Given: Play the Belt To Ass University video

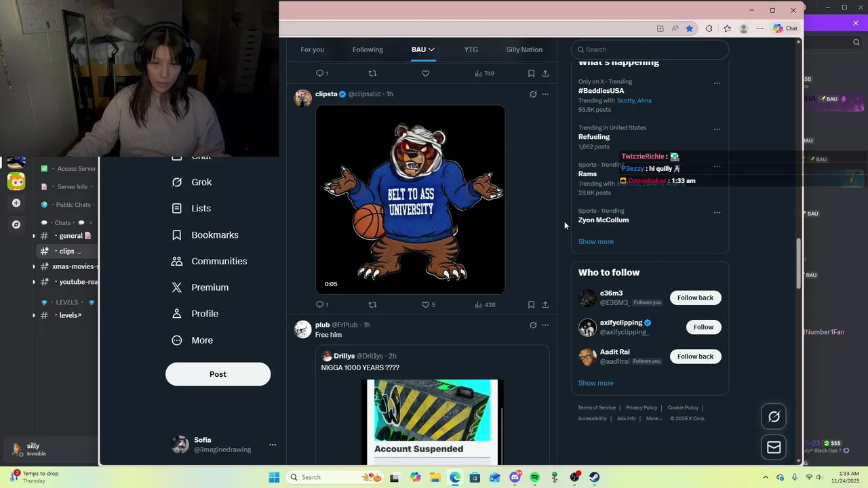Looking at the screenshot, I should pyautogui.click(x=410, y=200).
